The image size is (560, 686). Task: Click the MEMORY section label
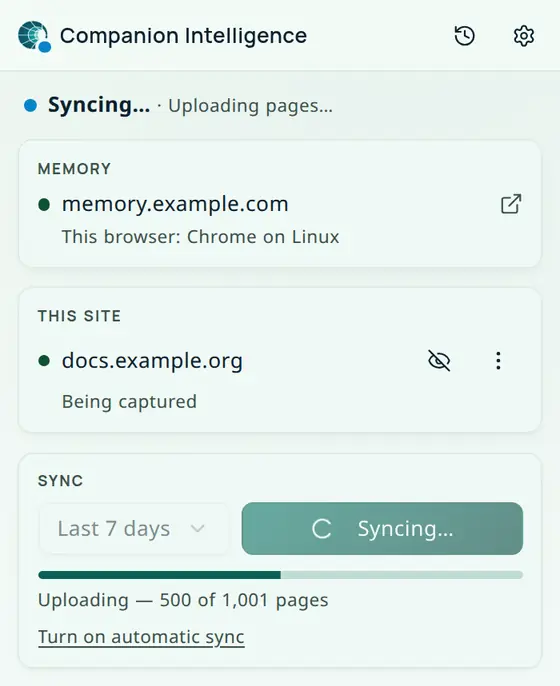(74, 169)
